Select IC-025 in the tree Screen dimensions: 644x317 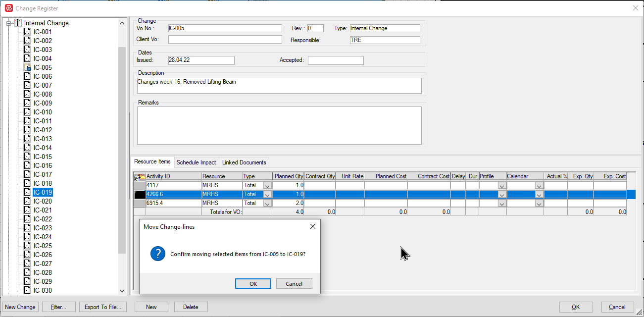point(43,246)
